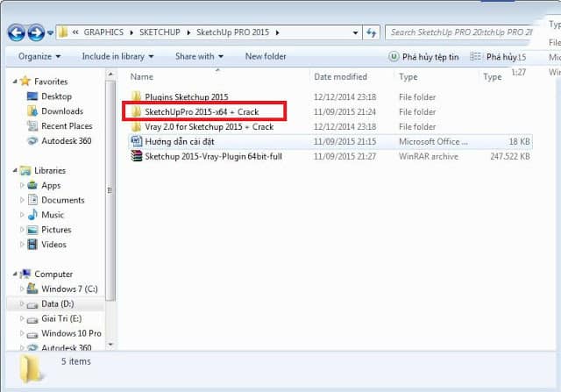The image size is (561, 392).
Task: Click the Forward navigation arrow button
Action: (36, 33)
